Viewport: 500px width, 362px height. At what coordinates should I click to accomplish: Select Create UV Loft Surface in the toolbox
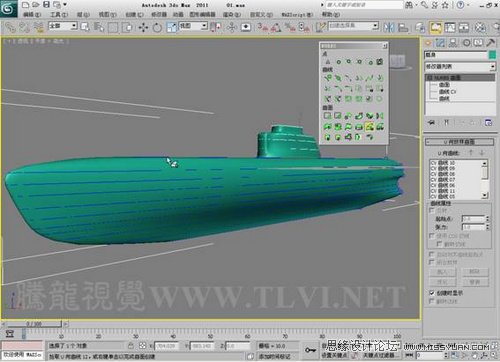[x=380, y=126]
